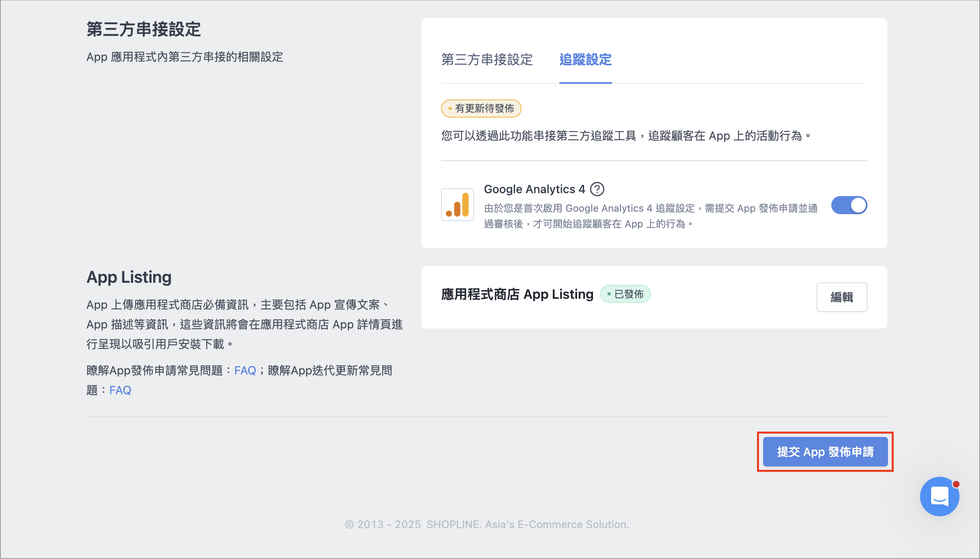Click the Google Analytics 4 logo icon

point(457,205)
